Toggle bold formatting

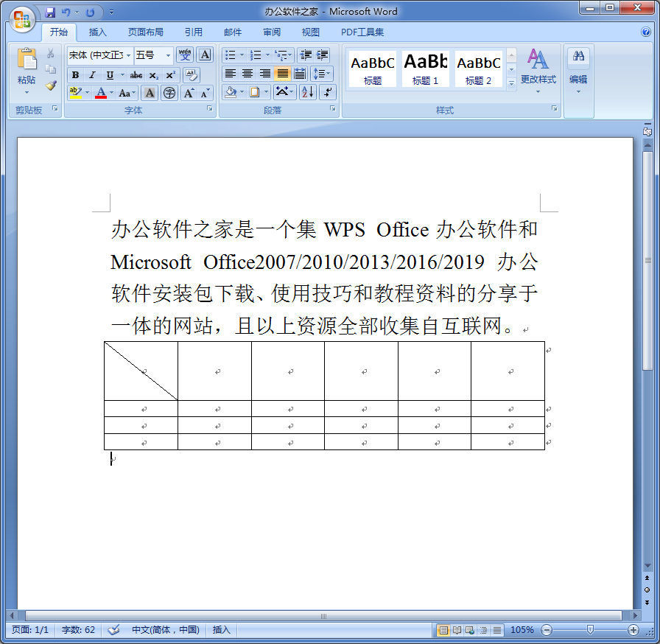tap(75, 75)
